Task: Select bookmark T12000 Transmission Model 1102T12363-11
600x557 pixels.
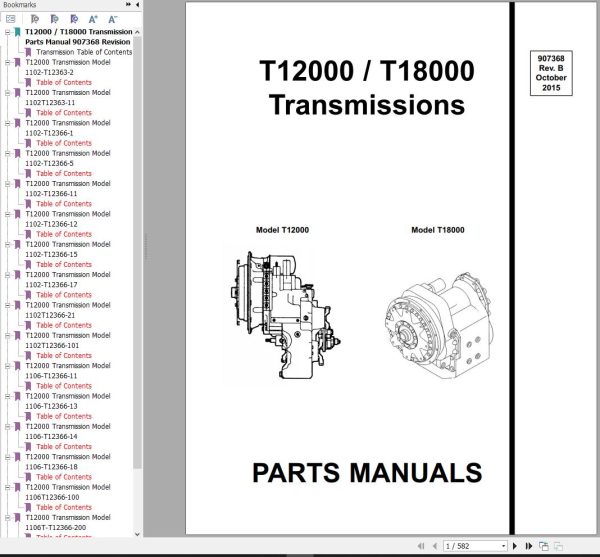Action: click(x=68, y=98)
